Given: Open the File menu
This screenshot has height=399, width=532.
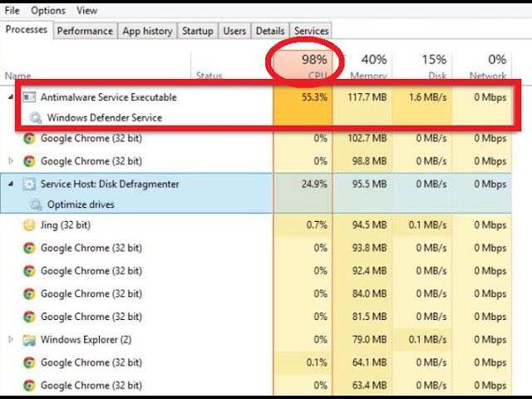Looking at the screenshot, I should point(12,11).
